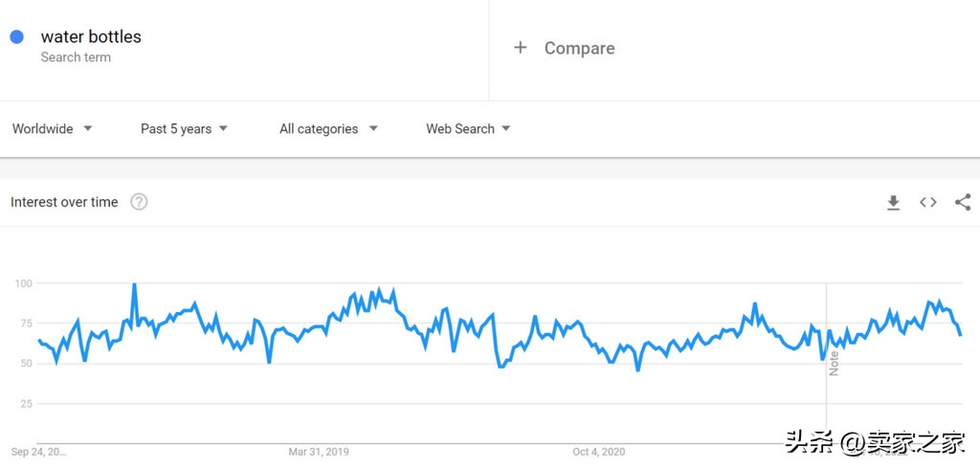Viewport: 980px width, 469px height.
Task: Click the rightmost end of trend line
Action: (960, 334)
